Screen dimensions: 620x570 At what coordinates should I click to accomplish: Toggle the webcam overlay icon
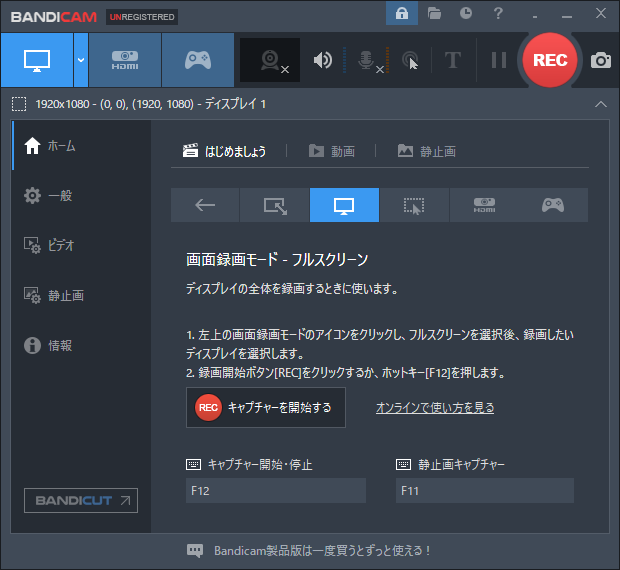(270, 60)
